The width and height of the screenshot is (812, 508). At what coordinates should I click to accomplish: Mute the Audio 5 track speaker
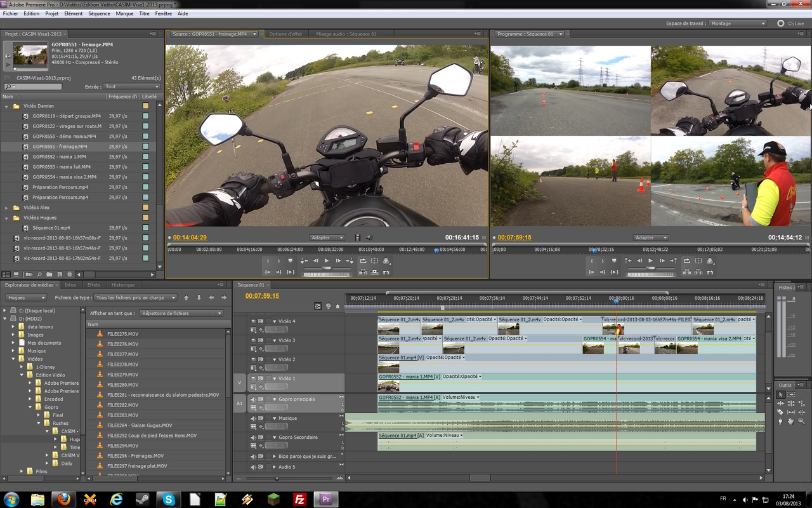coord(253,467)
